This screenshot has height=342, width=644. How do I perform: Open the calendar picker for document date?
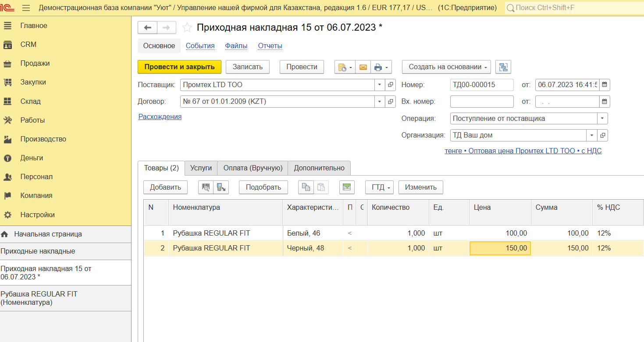pos(605,85)
